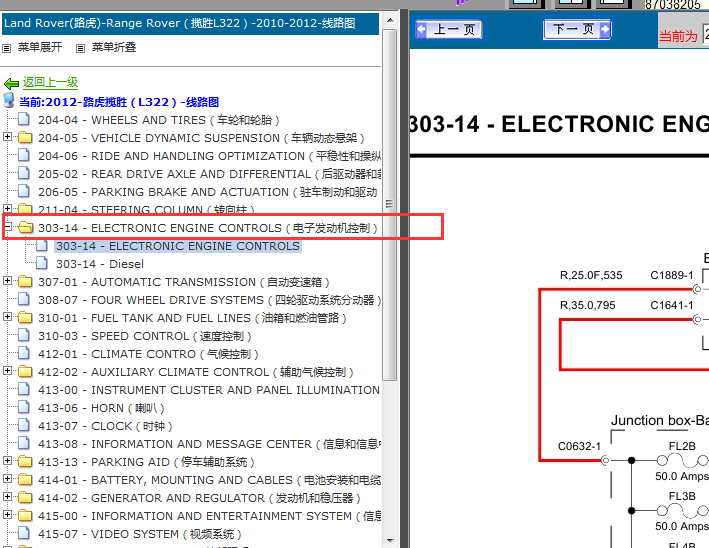Click tree panel scrollbar down arrow
The width and height of the screenshot is (709, 548).
click(x=390, y=540)
